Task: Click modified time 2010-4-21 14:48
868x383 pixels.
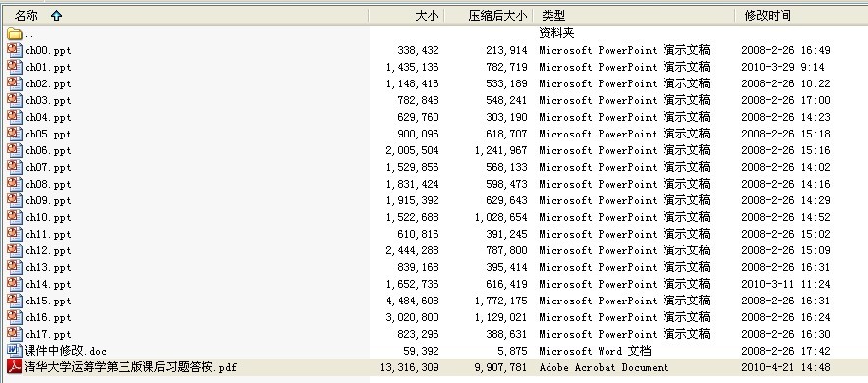Action: (x=785, y=367)
